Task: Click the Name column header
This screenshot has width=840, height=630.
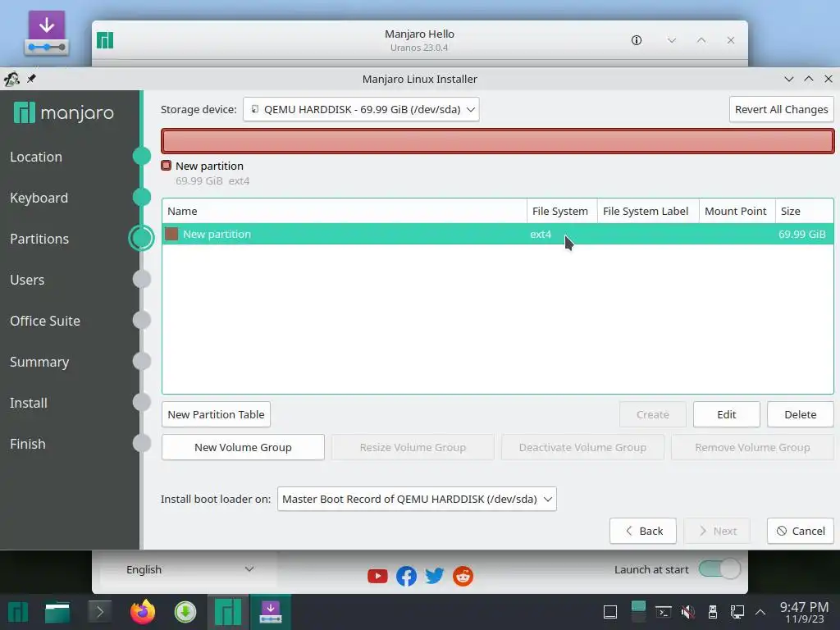Action: (x=345, y=211)
